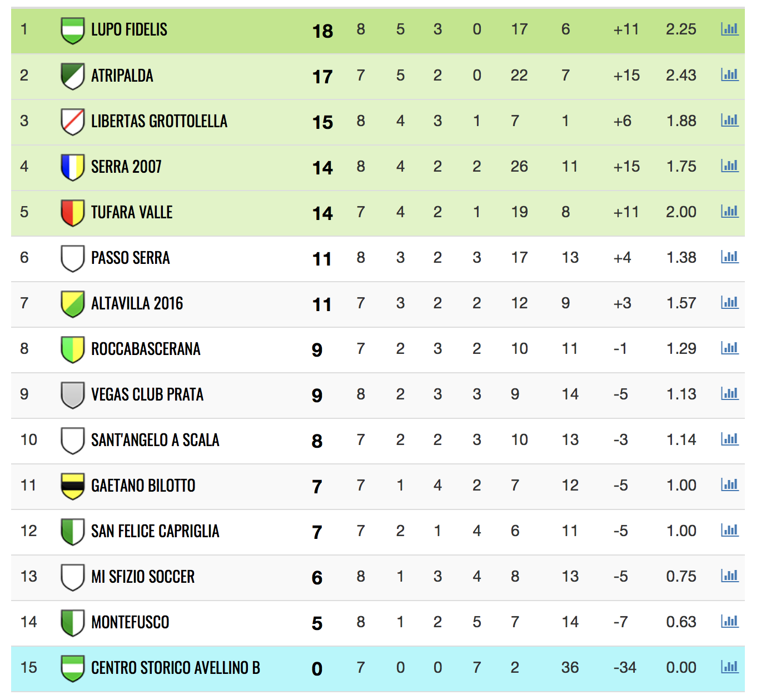766x700 pixels.
Task: Click the Gaetano Bilotto black-yellow crest
Action: pyautogui.click(x=72, y=486)
